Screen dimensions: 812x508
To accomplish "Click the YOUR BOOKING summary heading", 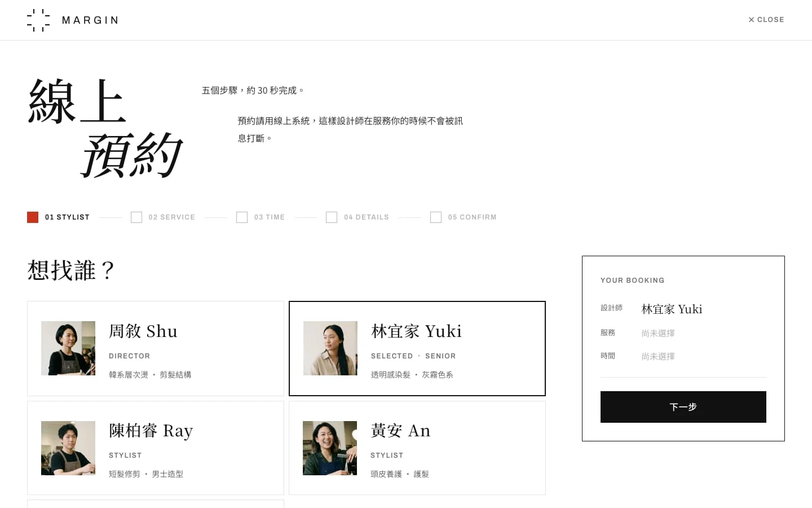I will pyautogui.click(x=633, y=281).
